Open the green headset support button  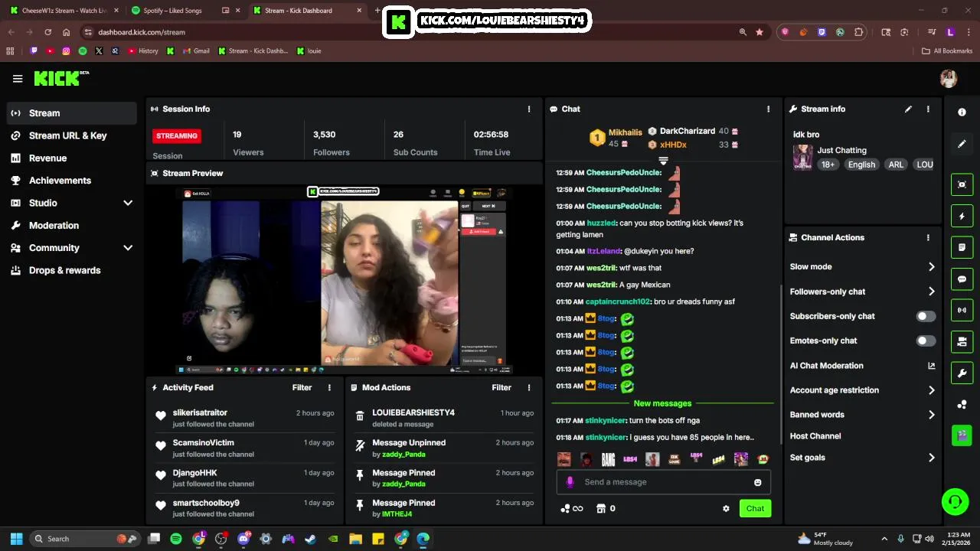955,502
